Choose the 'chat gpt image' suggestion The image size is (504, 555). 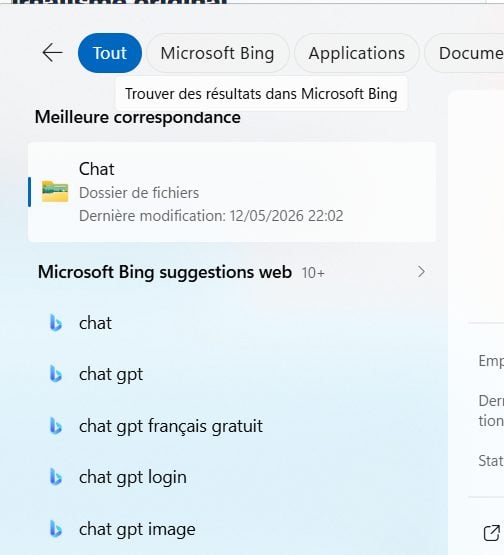point(232,529)
